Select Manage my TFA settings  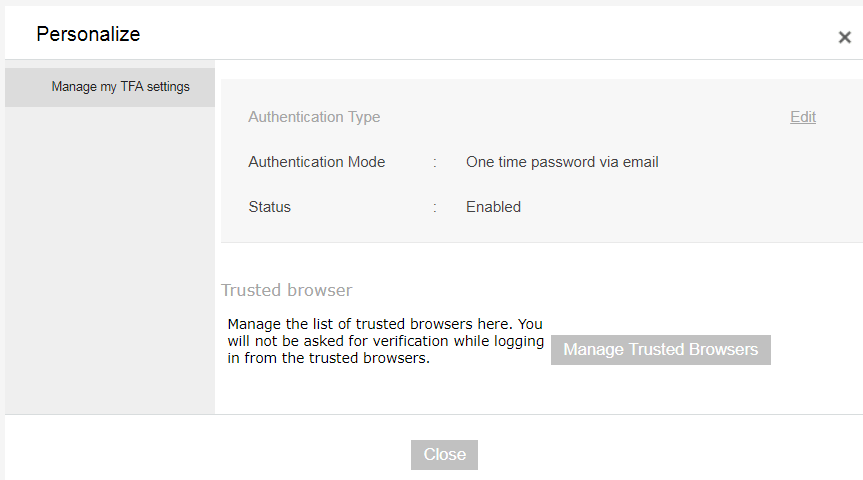click(120, 87)
